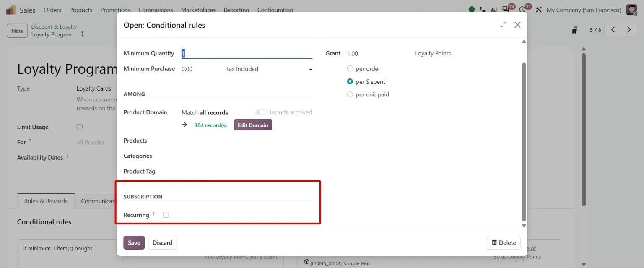This screenshot has height=268, width=644.
Task: Open the 384 record(s) link
Action: [210, 125]
